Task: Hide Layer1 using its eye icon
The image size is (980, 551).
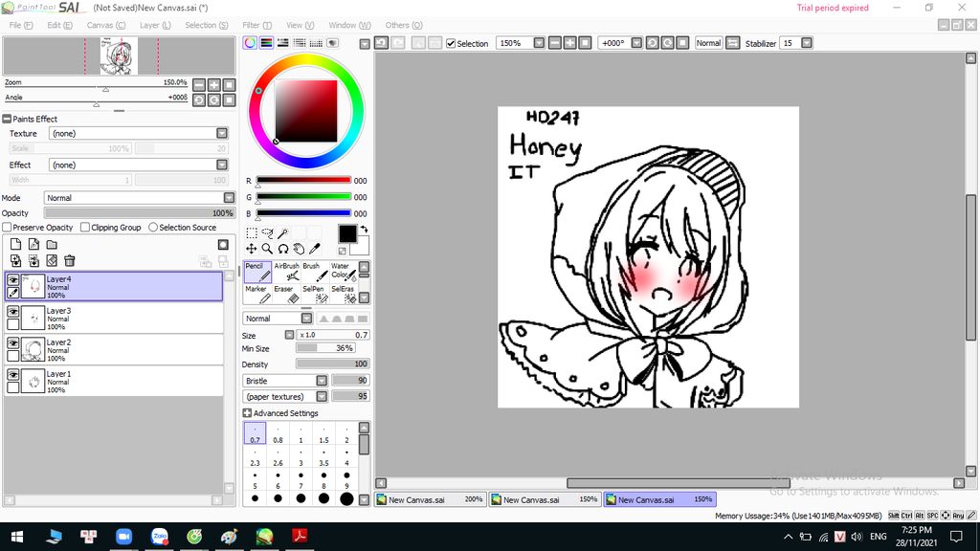Action: 13,375
